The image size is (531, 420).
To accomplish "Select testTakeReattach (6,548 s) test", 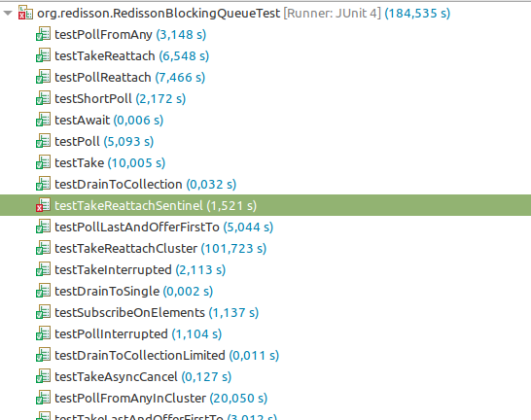I will point(131,55).
